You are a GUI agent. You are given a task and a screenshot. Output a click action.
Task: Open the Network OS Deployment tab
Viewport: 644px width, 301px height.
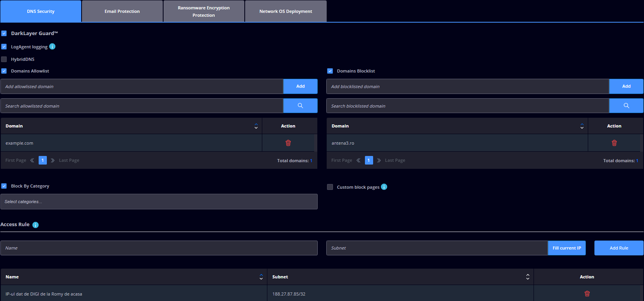[286, 11]
